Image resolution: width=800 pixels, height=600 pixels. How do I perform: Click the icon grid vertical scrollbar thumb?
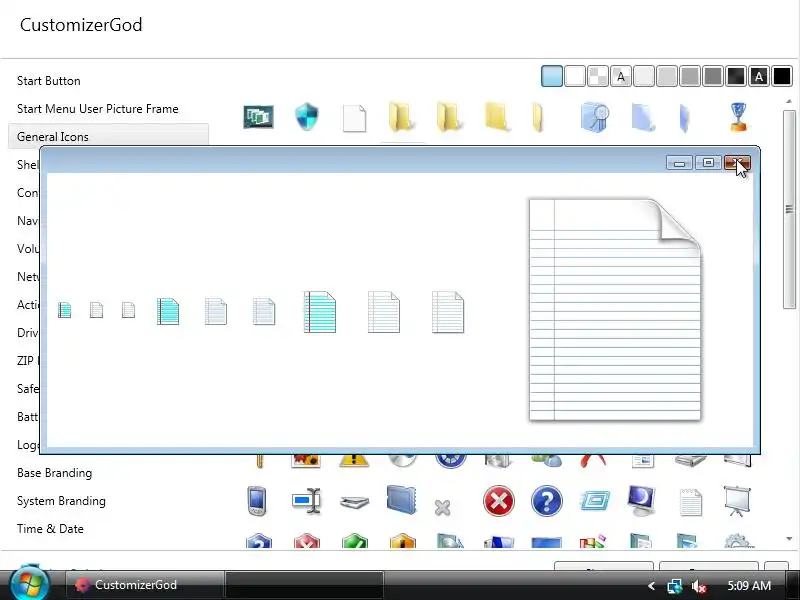pyautogui.click(x=789, y=209)
